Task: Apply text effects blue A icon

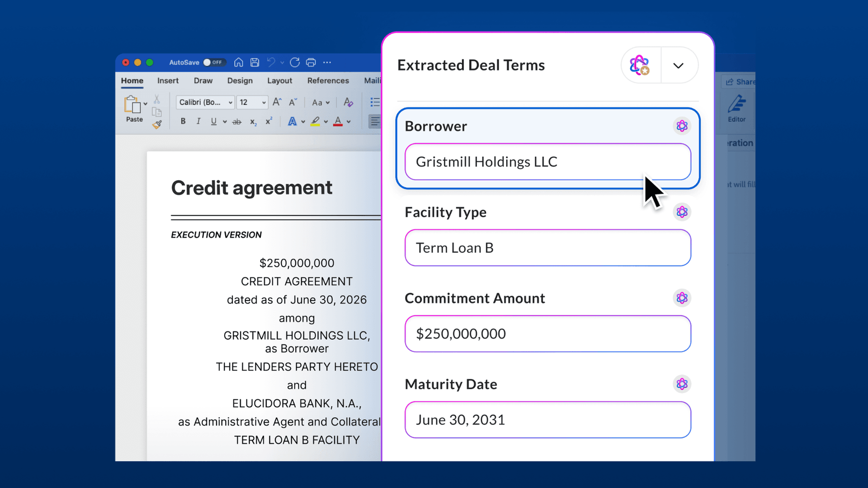Action: pos(292,121)
